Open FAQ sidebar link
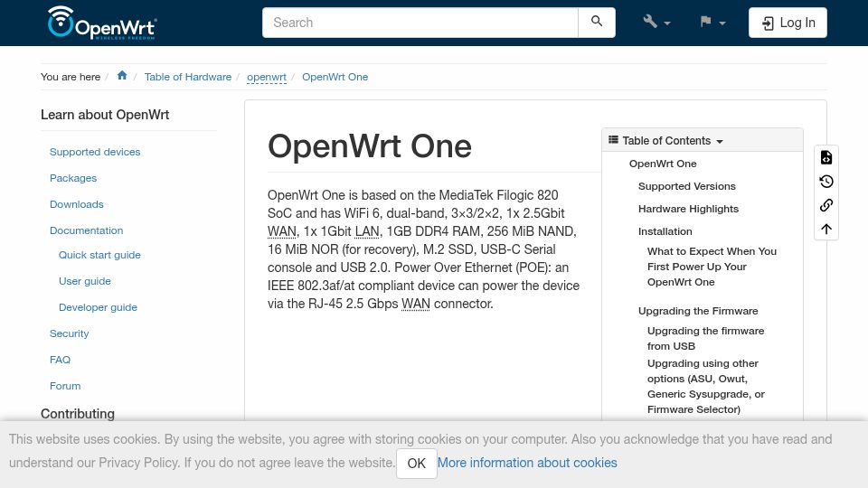868x488 pixels. (60, 360)
